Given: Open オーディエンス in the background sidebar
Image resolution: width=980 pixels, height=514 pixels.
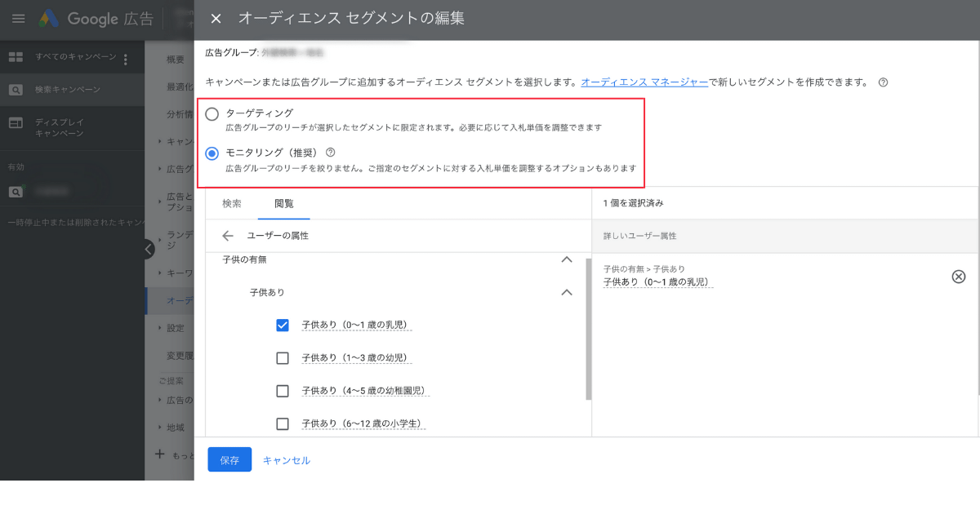Looking at the screenshot, I should coord(180,300).
